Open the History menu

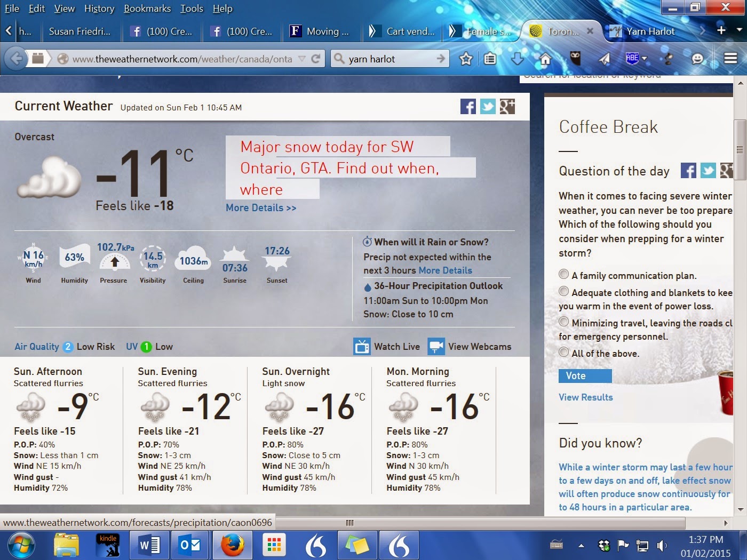[x=99, y=9]
